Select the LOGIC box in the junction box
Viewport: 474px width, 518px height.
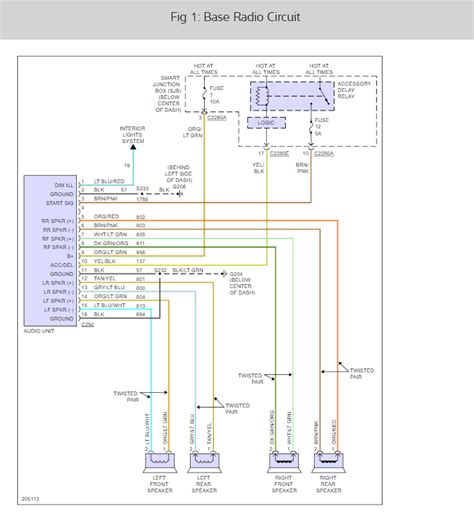click(266, 123)
